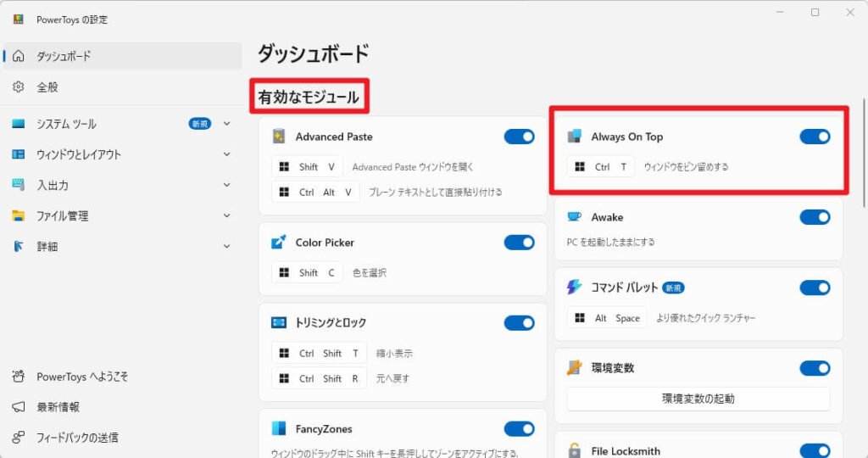Toggle the コマンド パレット switch off

pos(815,288)
